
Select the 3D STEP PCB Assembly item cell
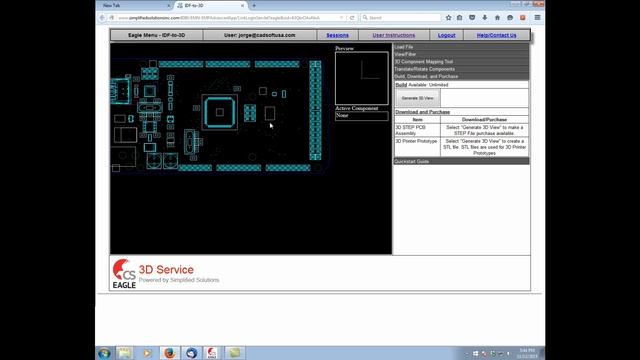click(417, 130)
